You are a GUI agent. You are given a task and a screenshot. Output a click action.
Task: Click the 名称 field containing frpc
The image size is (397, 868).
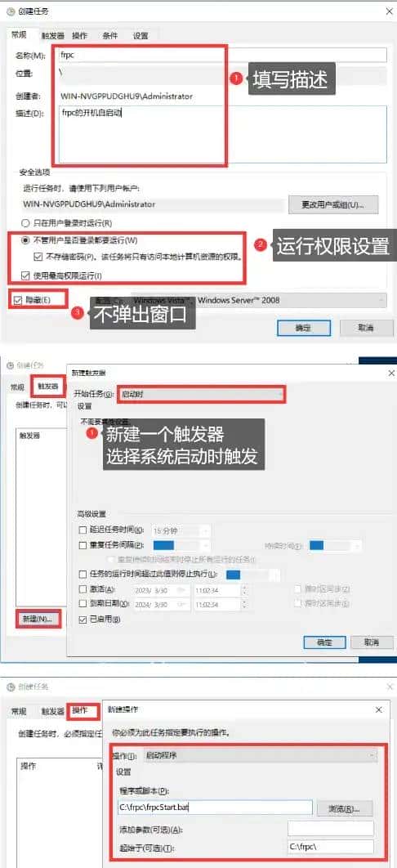tap(222, 56)
